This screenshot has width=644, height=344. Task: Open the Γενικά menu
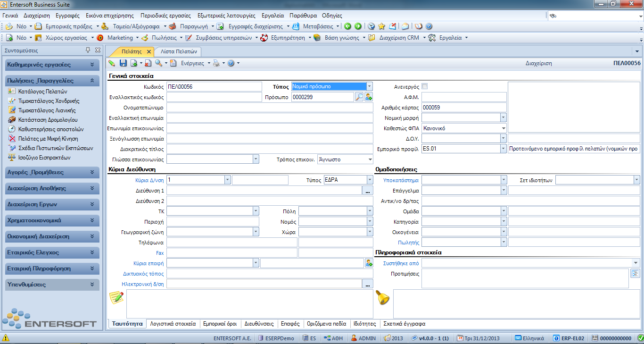(10, 15)
